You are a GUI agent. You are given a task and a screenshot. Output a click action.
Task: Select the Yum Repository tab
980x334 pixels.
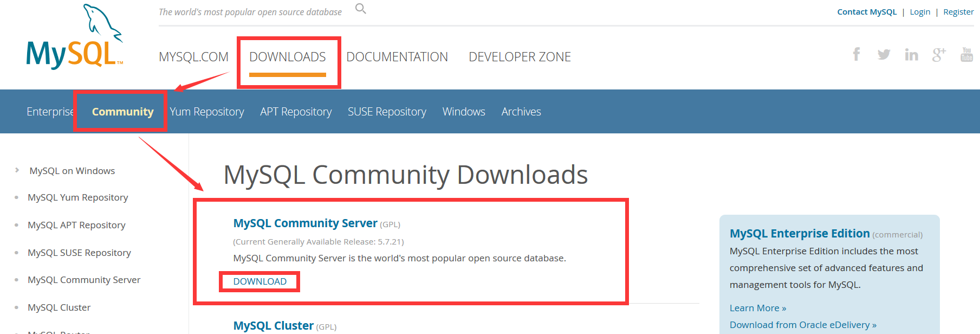(x=207, y=112)
